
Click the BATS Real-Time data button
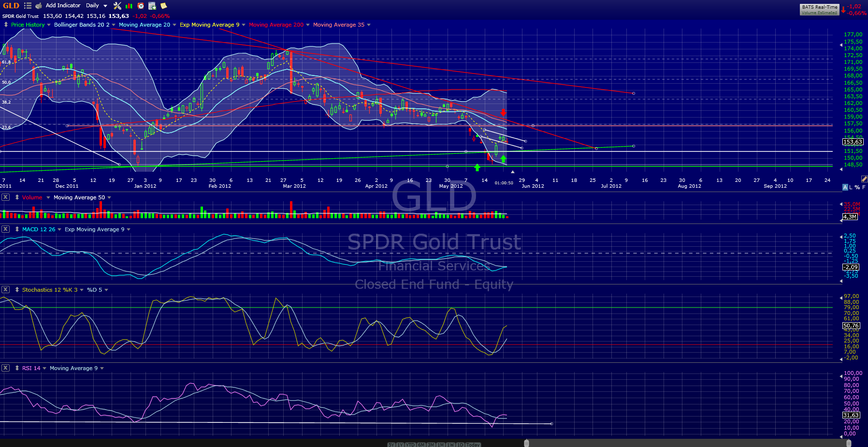point(820,7)
